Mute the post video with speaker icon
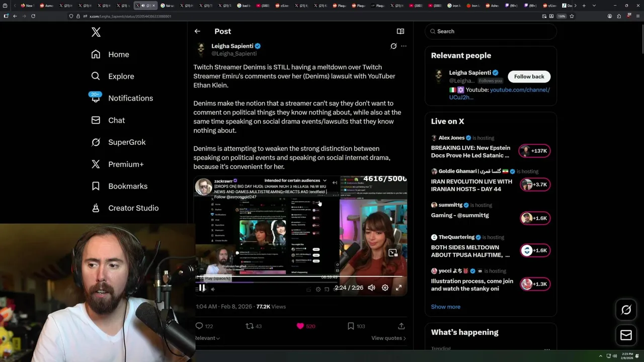Image resolution: width=644 pixels, height=362 pixels. (x=371, y=288)
